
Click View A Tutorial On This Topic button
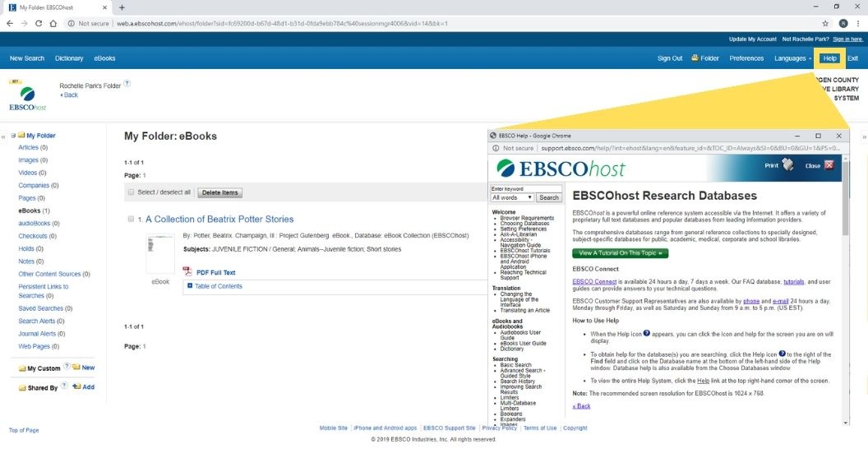620,252
